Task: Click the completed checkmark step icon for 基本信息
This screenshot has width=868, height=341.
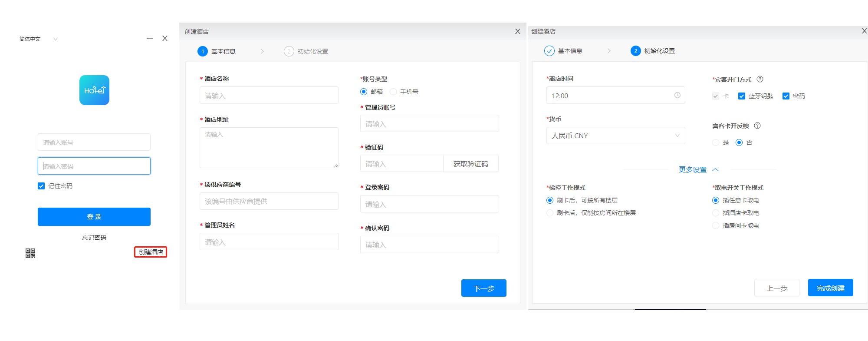Action: tap(549, 51)
